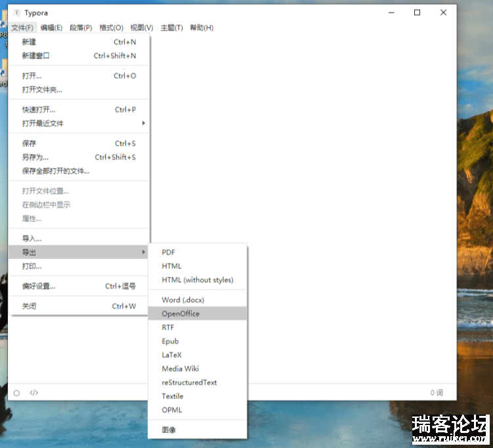Screen dimensions: 493x448
Task: Toggle sidebar with circle icon in status bar
Action: pyautogui.click(x=16, y=393)
